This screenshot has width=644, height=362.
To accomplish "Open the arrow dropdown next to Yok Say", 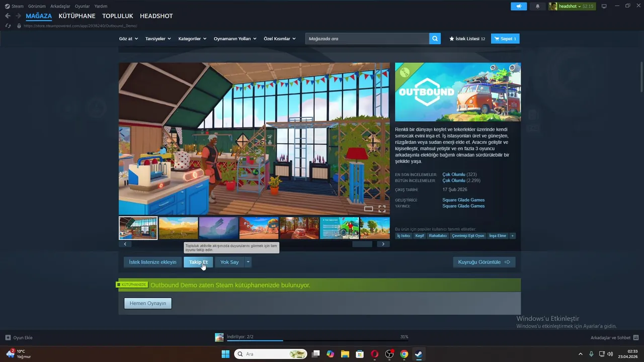I will click(x=248, y=262).
